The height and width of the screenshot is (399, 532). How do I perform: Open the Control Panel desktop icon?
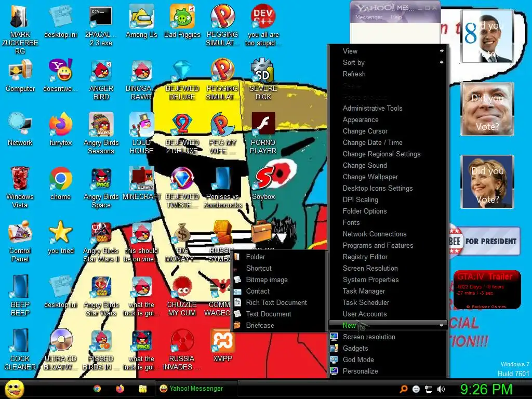(20, 241)
